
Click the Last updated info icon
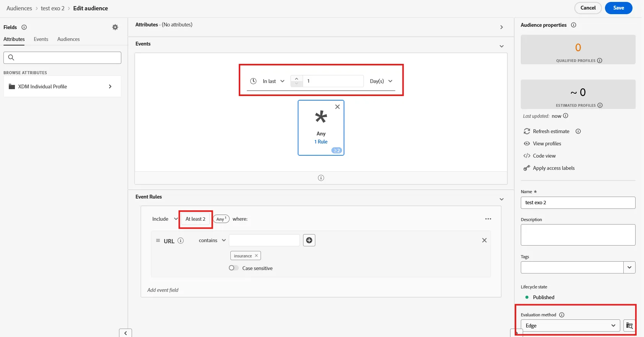pyautogui.click(x=566, y=116)
